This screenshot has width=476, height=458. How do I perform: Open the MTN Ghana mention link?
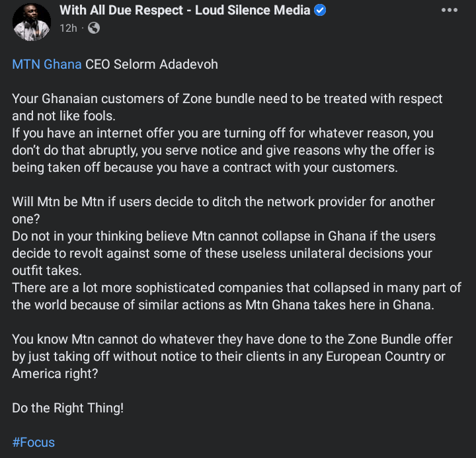click(47, 65)
